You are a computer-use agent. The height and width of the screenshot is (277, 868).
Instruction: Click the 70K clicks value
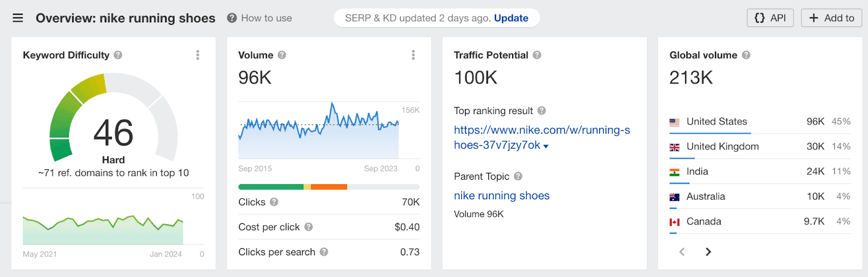pos(411,202)
